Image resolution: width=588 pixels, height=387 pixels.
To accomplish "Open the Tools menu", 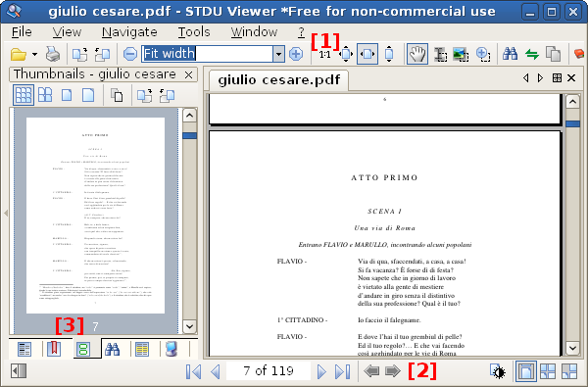I will click(x=194, y=32).
